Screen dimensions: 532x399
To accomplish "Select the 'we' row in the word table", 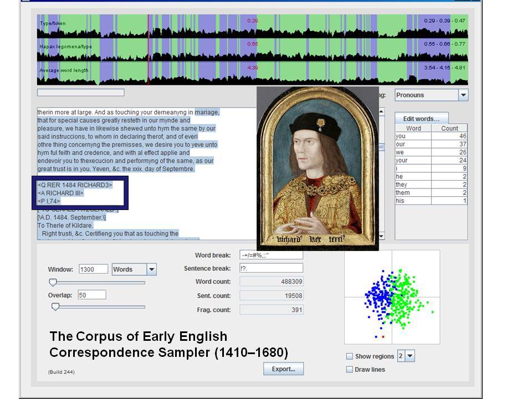I will 431,152.
